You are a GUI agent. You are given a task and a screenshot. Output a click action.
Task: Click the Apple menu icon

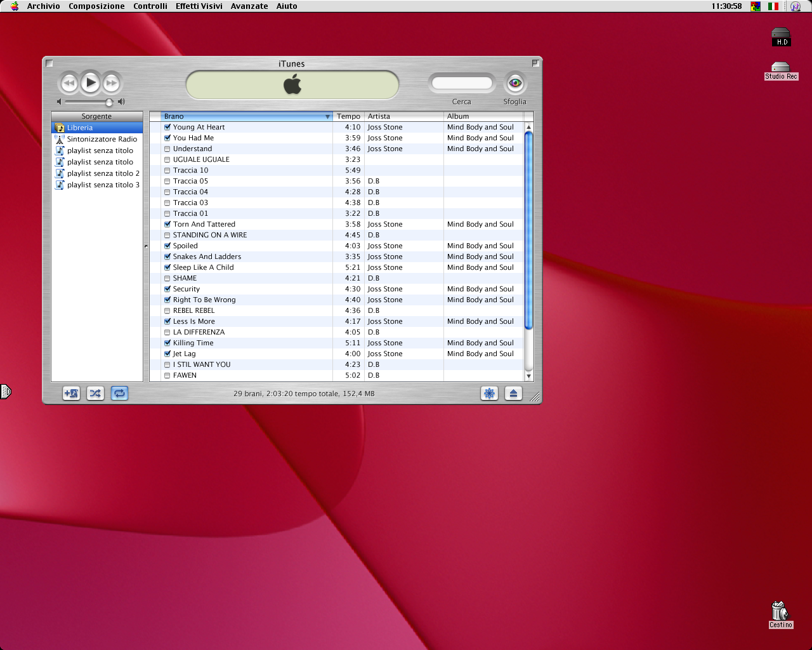(15, 6)
